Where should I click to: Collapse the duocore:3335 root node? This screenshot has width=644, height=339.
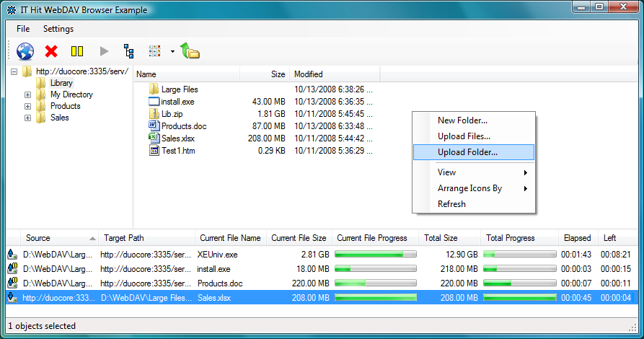point(14,71)
